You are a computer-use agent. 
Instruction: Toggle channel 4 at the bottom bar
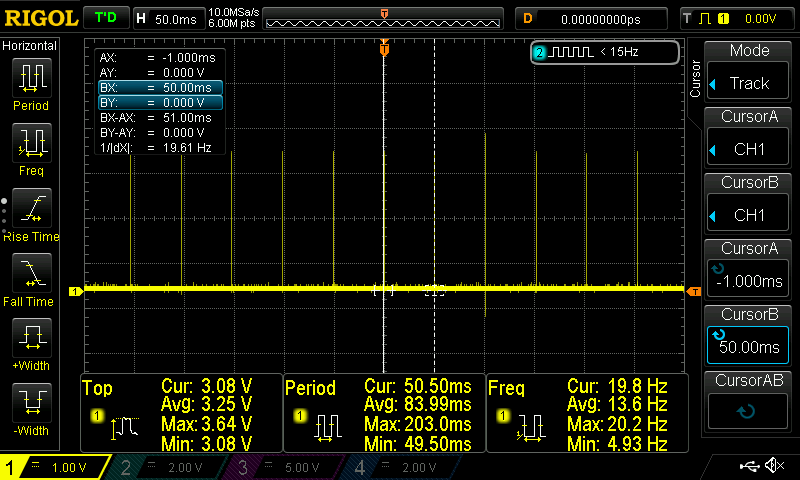[x=397, y=467]
